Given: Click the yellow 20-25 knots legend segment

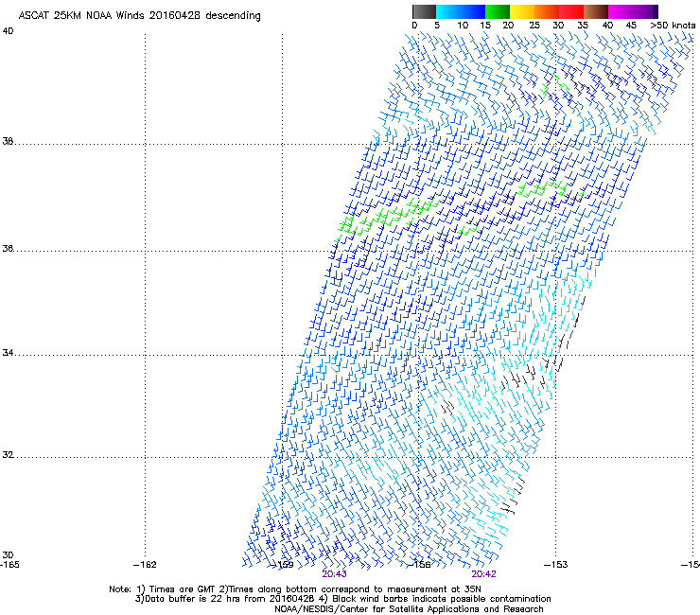Looking at the screenshot, I should [522, 11].
